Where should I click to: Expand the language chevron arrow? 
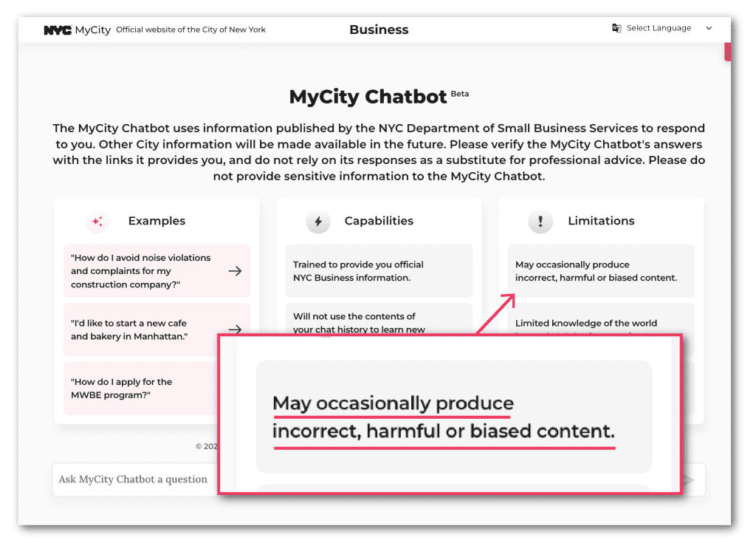(x=709, y=28)
